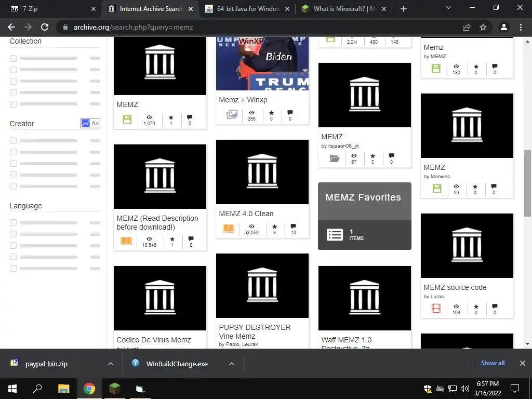Tick the last Language filter checkbox

[x=13, y=269]
